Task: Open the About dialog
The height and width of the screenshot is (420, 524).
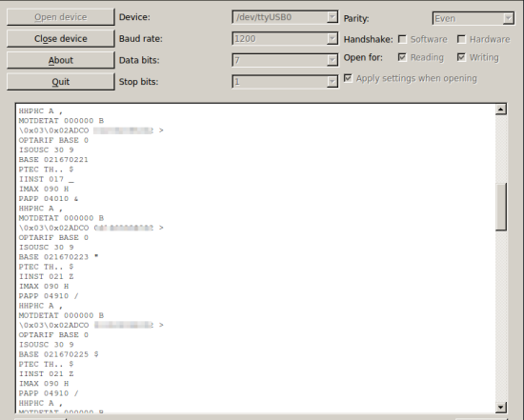Action: pos(60,60)
